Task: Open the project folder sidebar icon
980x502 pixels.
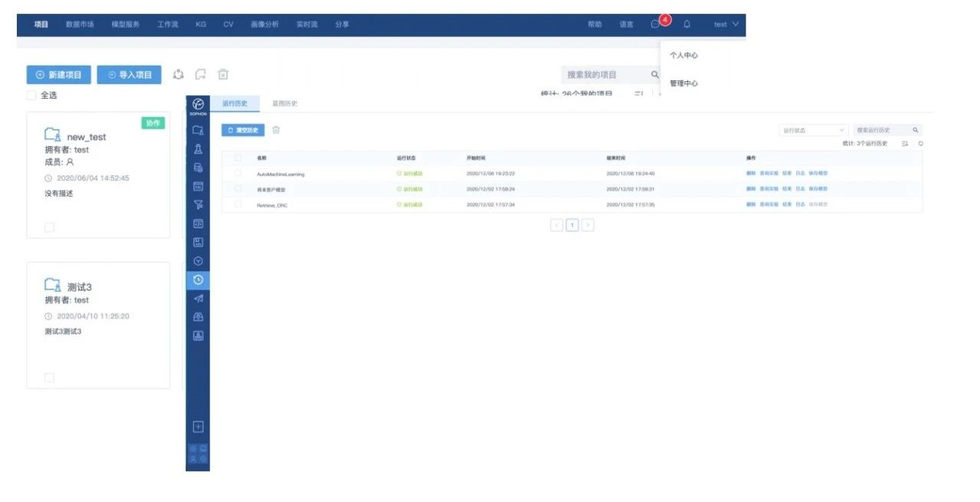Action: point(198,131)
